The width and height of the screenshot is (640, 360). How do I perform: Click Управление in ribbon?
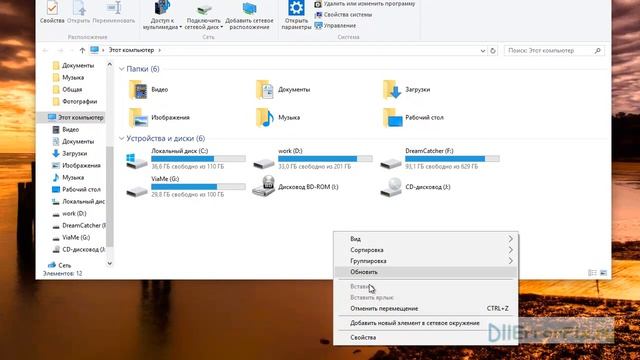(x=335, y=25)
